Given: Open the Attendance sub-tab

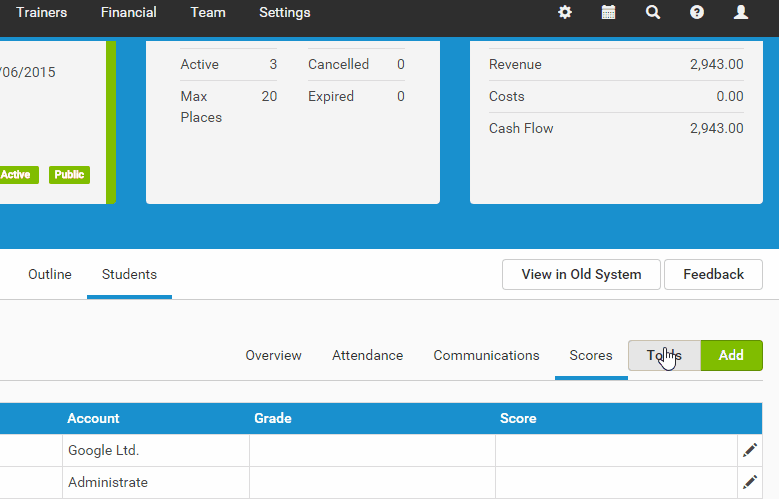Looking at the screenshot, I should pos(368,355).
